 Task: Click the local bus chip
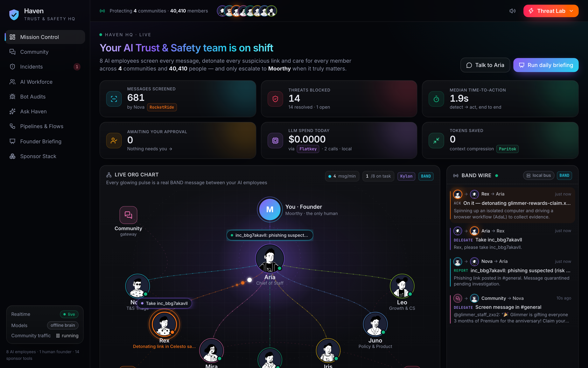pyautogui.click(x=538, y=175)
